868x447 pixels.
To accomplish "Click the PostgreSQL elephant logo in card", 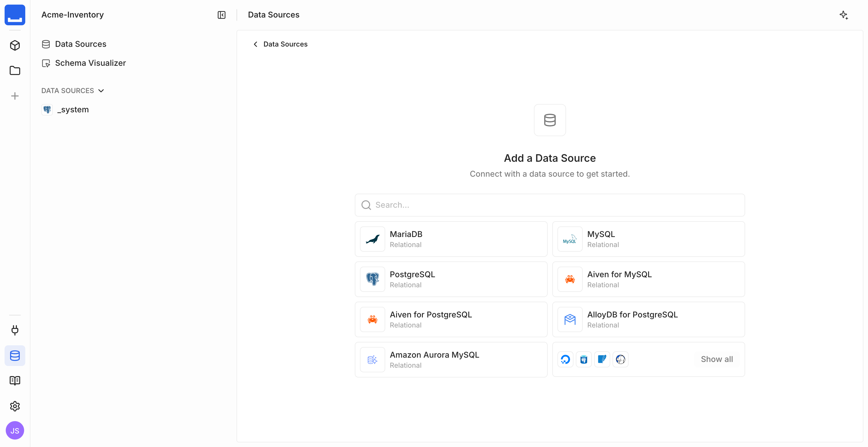I will pos(372,279).
